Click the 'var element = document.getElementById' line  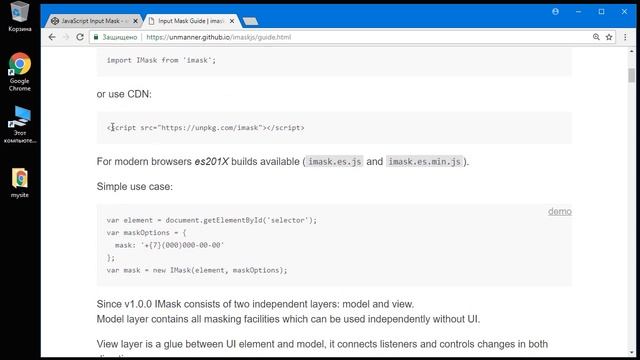tap(212, 220)
